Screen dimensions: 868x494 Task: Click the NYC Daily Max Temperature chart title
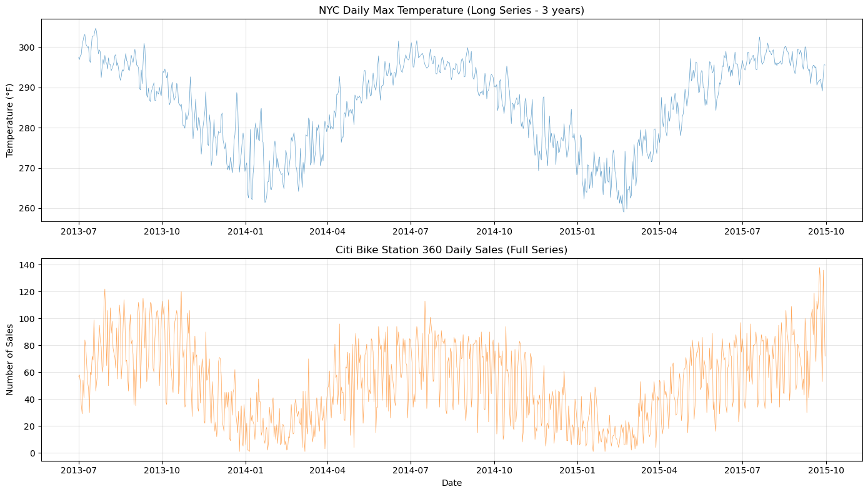[451, 10]
